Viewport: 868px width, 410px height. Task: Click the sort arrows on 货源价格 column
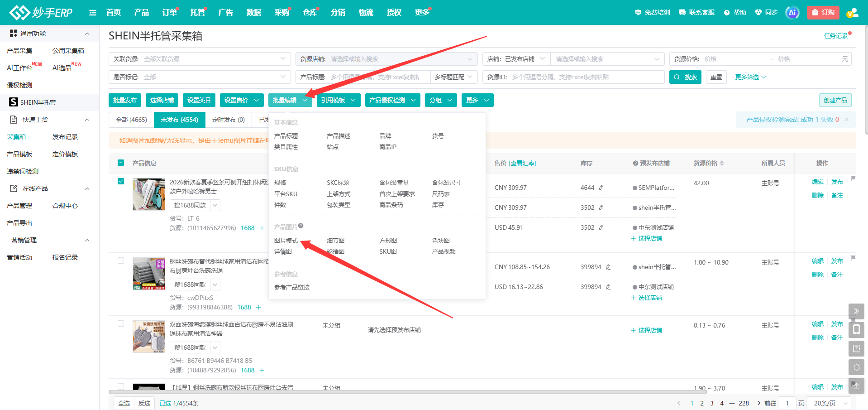(722, 163)
